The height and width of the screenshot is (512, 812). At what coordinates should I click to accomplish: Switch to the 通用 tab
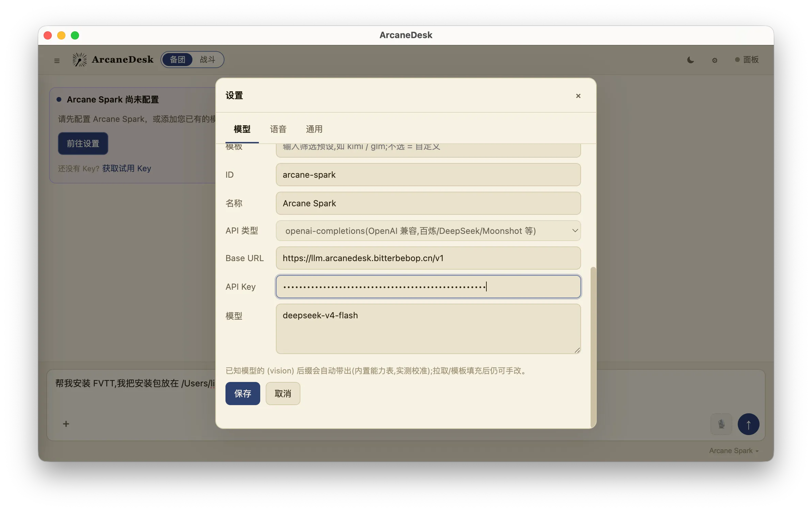[x=314, y=129]
